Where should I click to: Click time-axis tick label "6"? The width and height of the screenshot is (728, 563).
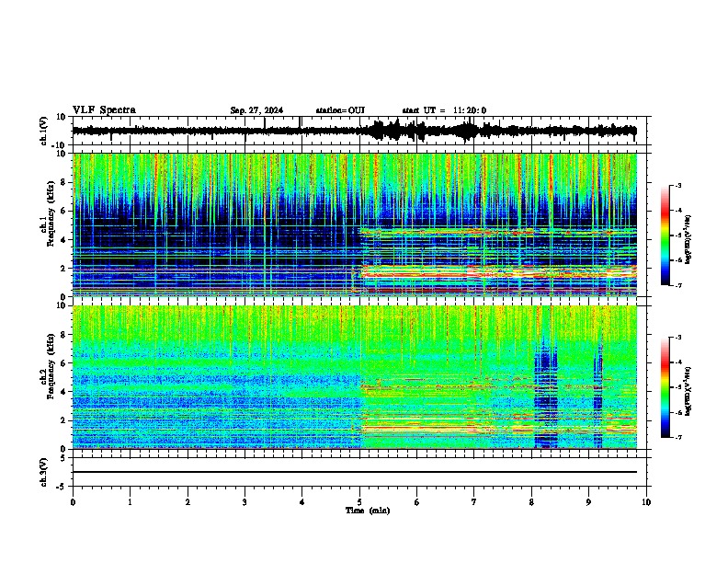click(417, 502)
